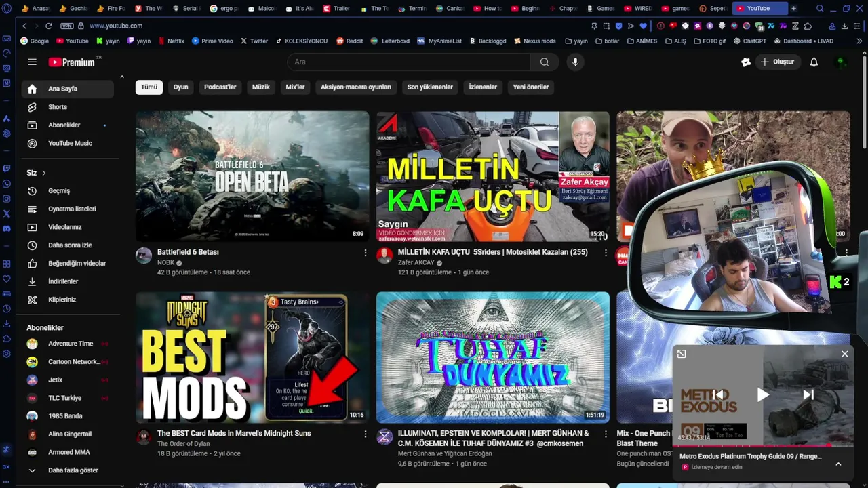Open the YouTube hamburger guide menu

[32, 62]
